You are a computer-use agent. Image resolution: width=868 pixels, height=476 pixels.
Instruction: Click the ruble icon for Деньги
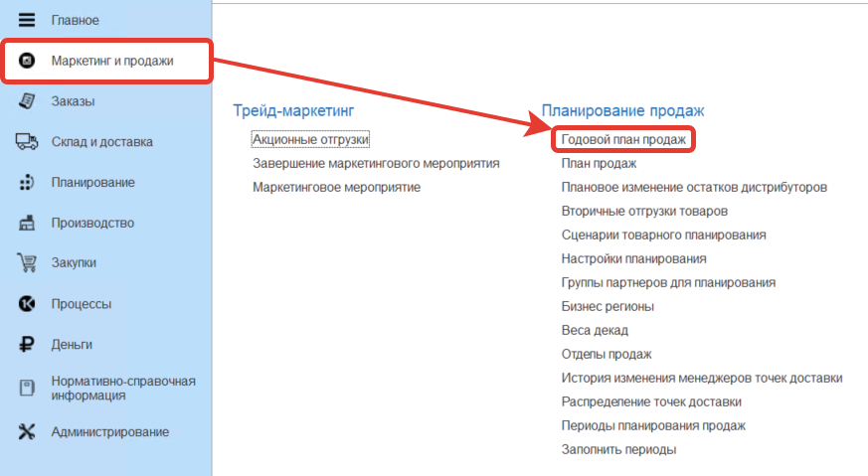click(x=27, y=344)
